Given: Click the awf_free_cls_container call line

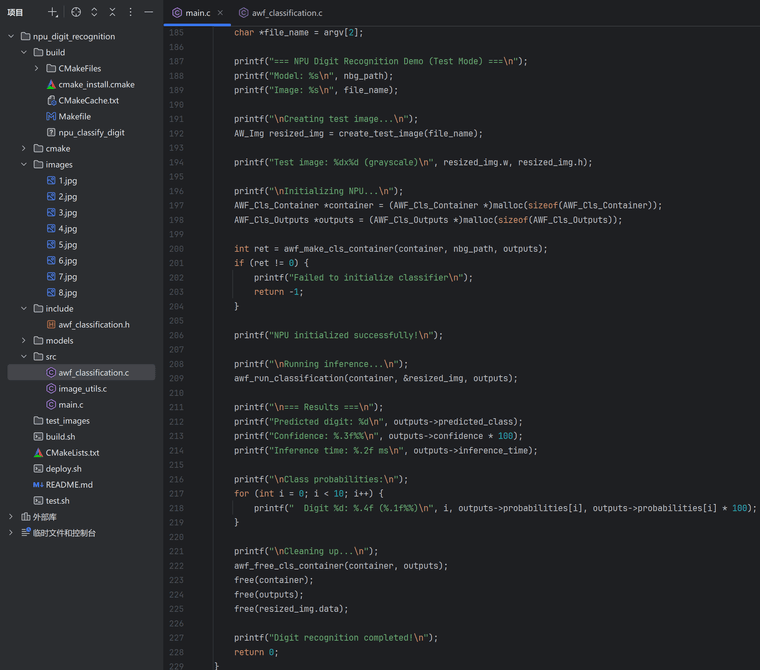Looking at the screenshot, I should point(341,566).
